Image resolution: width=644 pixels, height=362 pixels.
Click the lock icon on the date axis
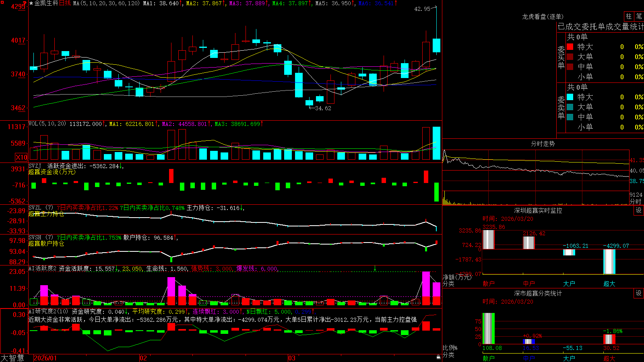(438, 357)
